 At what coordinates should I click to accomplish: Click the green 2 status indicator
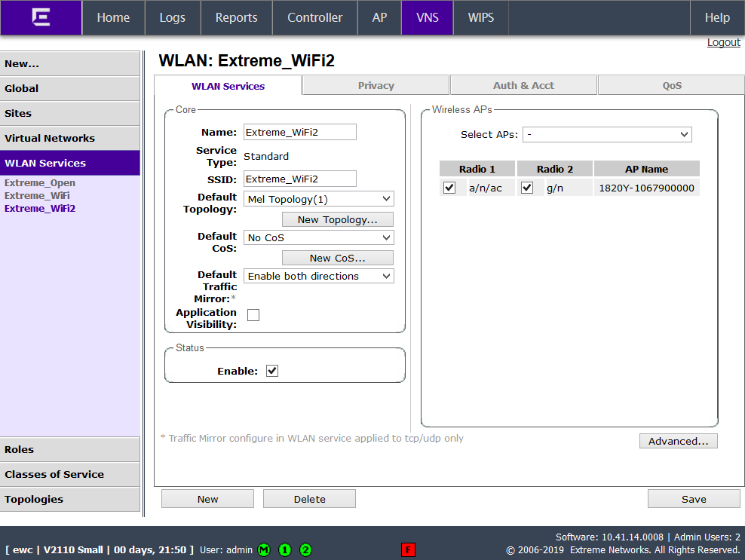coord(305,550)
